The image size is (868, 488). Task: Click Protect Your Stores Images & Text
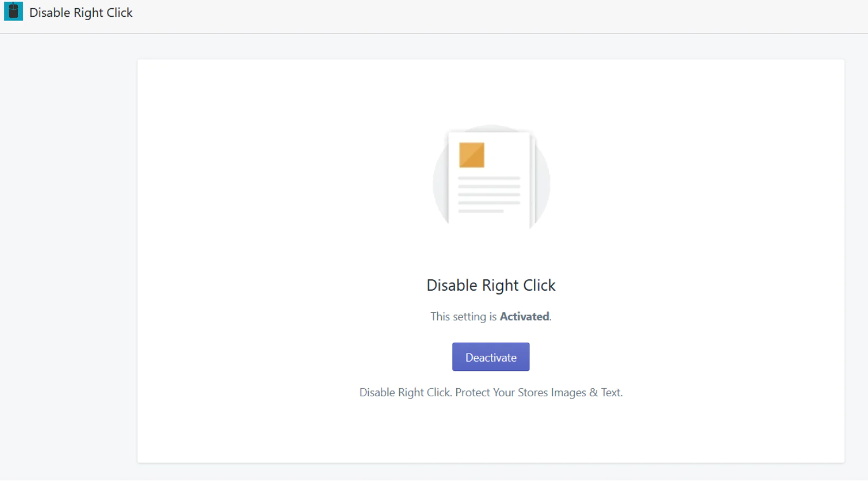539,393
